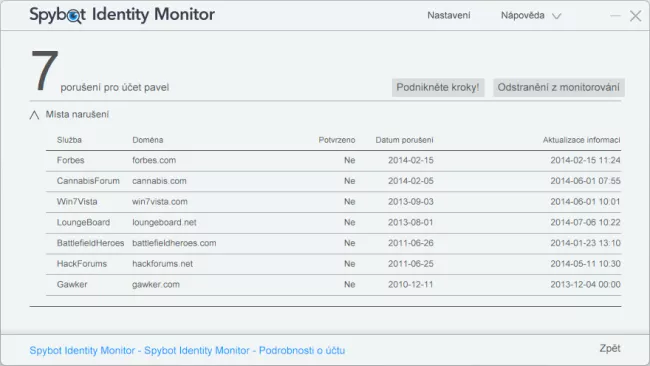
Task: Sort by the Potvrzeno column header
Action: [337, 140]
